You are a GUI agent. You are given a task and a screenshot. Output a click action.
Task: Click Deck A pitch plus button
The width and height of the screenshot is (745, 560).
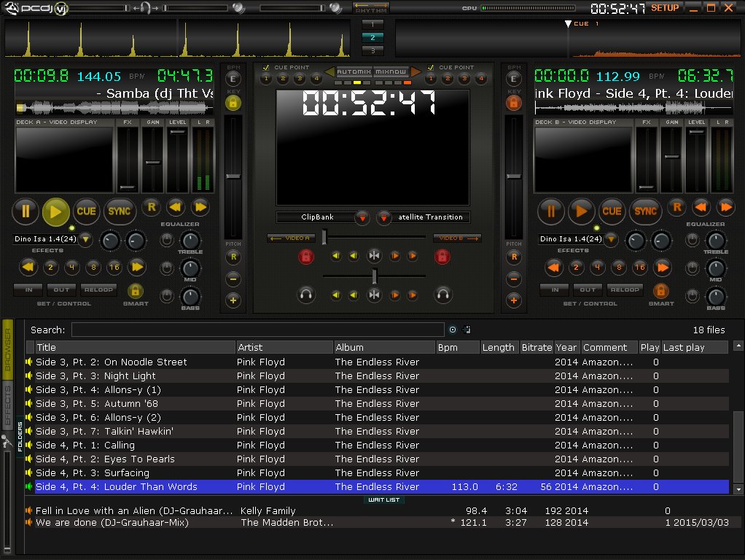233,300
